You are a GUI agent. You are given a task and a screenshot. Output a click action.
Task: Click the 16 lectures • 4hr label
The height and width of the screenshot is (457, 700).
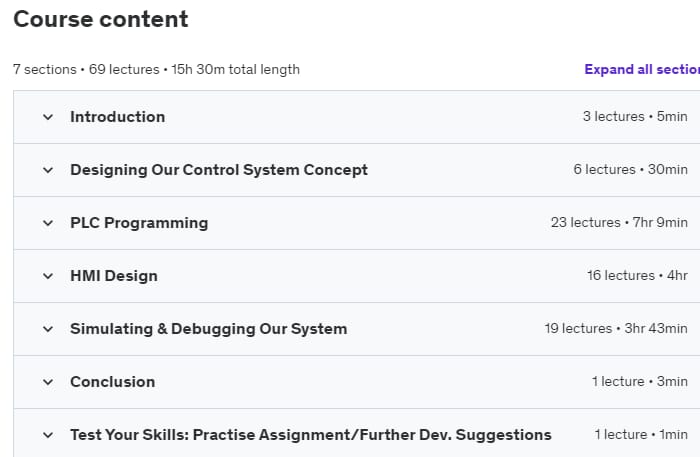637,276
